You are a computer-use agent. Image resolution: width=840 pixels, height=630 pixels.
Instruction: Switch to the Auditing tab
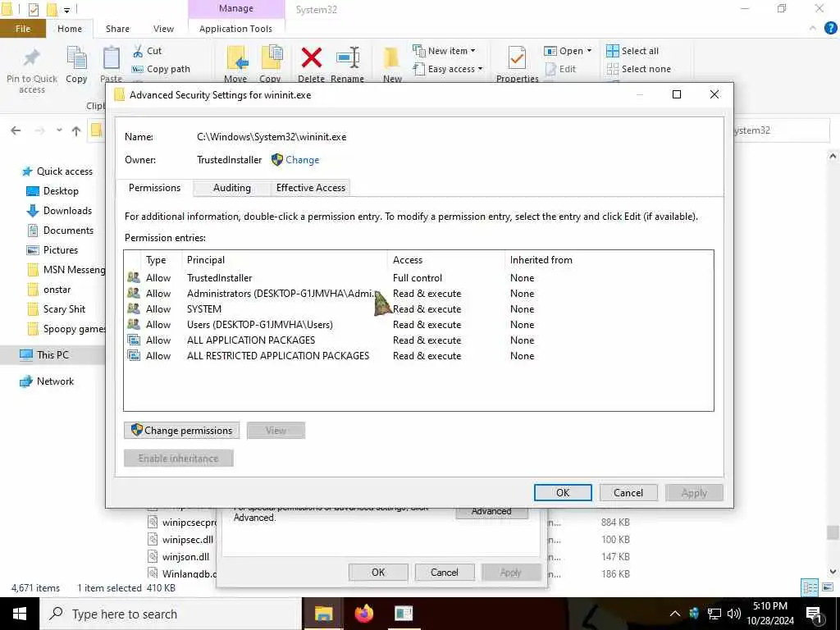pos(232,188)
